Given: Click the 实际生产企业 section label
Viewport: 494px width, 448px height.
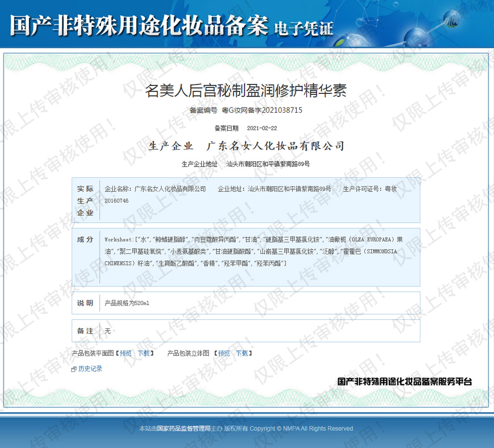Looking at the screenshot, I should 85,201.
